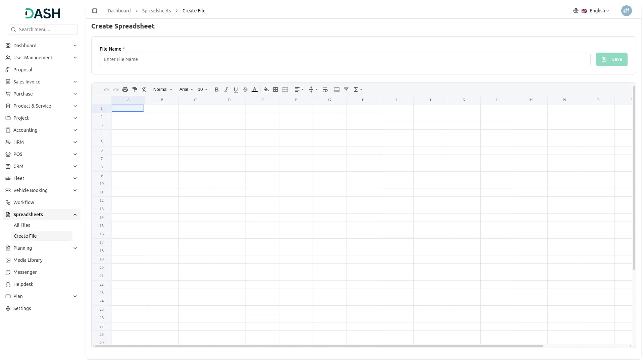The width and height of the screenshot is (644, 362).
Task: Toggle italic formatting
Action: tap(226, 89)
